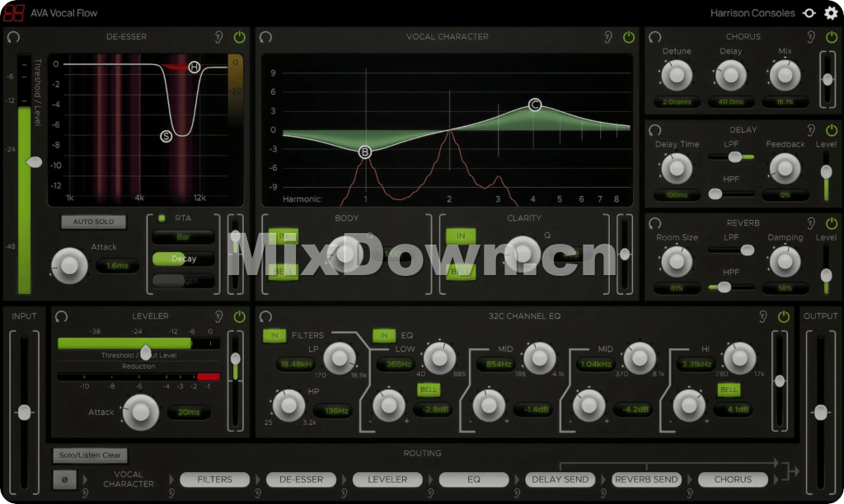This screenshot has width=844, height=504.
Task: Click the Delay LPF slider handle
Action: click(735, 156)
